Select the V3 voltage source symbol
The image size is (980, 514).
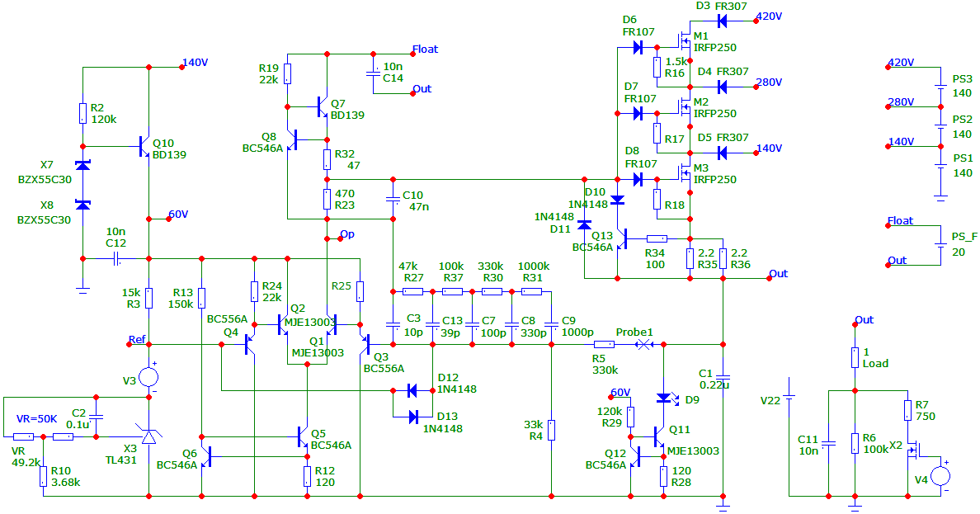(148, 377)
